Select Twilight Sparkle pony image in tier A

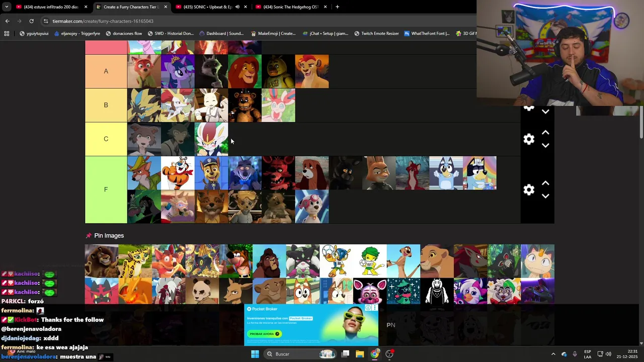(178, 71)
